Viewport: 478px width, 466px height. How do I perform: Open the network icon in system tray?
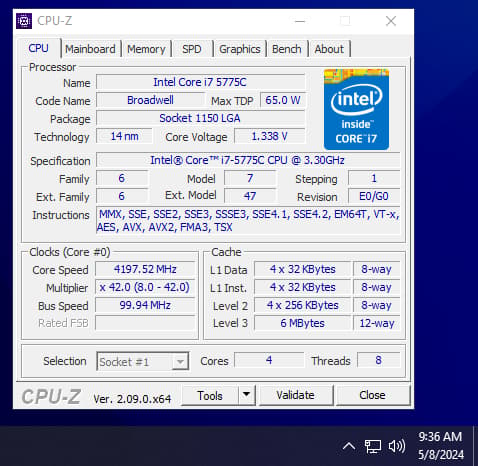[373, 446]
